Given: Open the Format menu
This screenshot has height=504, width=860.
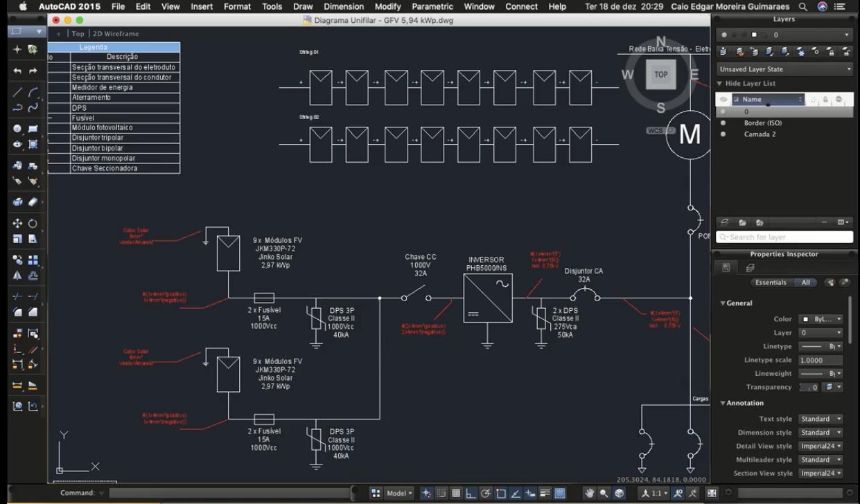Looking at the screenshot, I should (237, 6).
